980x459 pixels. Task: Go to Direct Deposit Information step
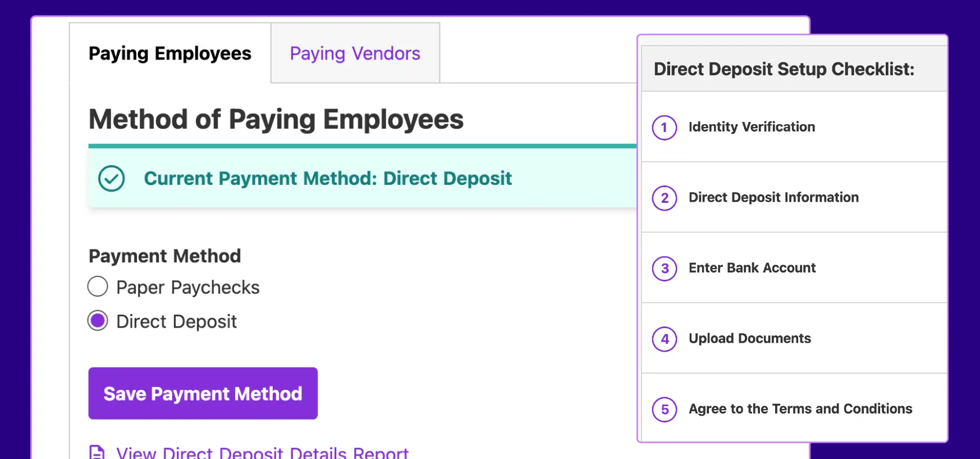pos(773,197)
